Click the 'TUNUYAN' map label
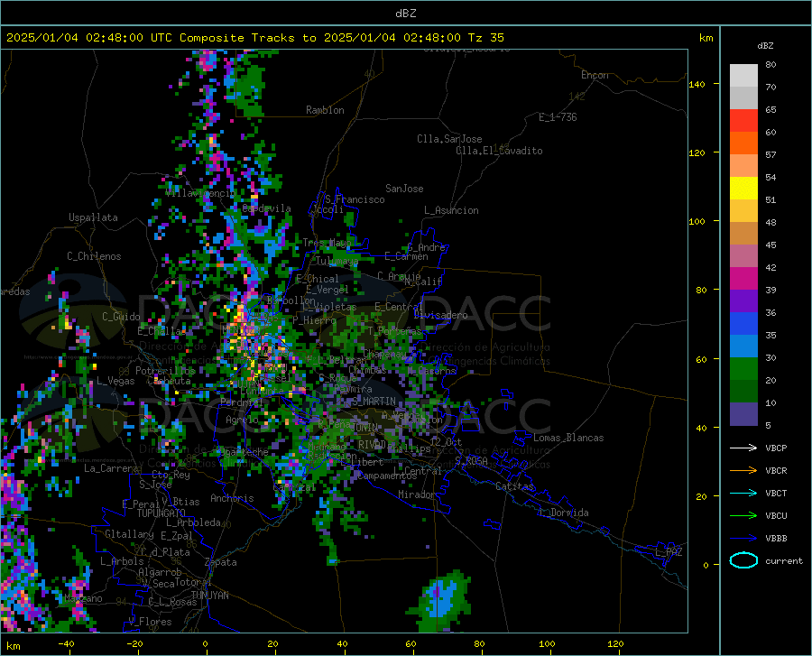Screen dimensions: 812x656 [209, 596]
